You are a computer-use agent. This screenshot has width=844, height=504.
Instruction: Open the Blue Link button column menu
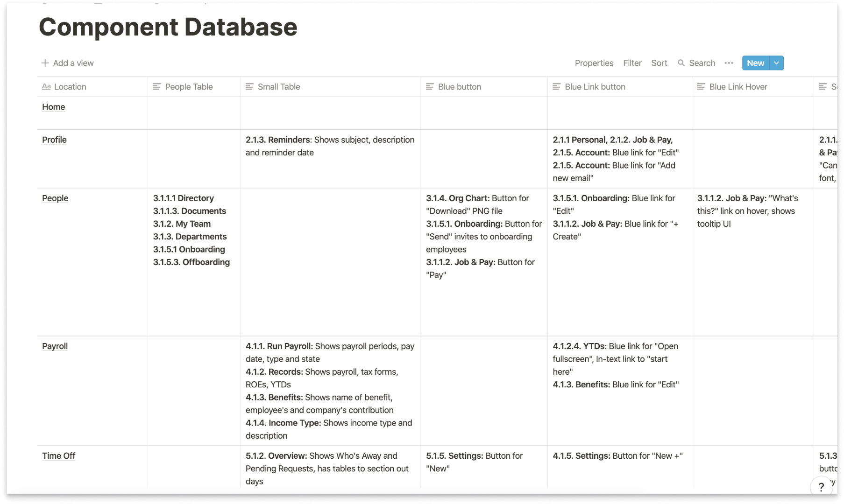point(619,87)
